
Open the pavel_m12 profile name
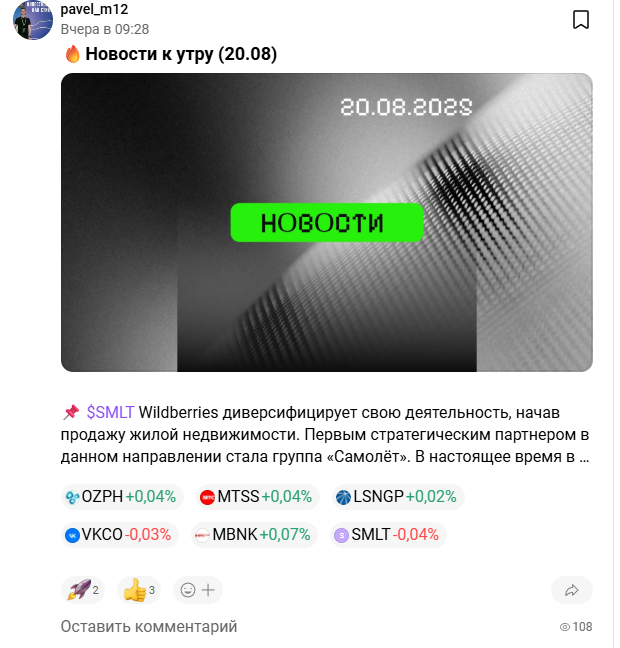pyautogui.click(x=94, y=9)
